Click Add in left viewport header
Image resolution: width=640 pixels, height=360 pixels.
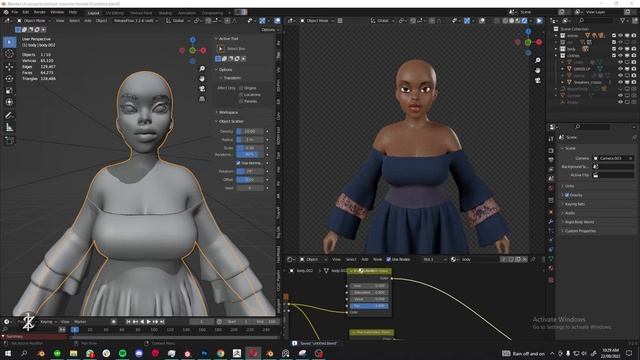click(x=88, y=20)
